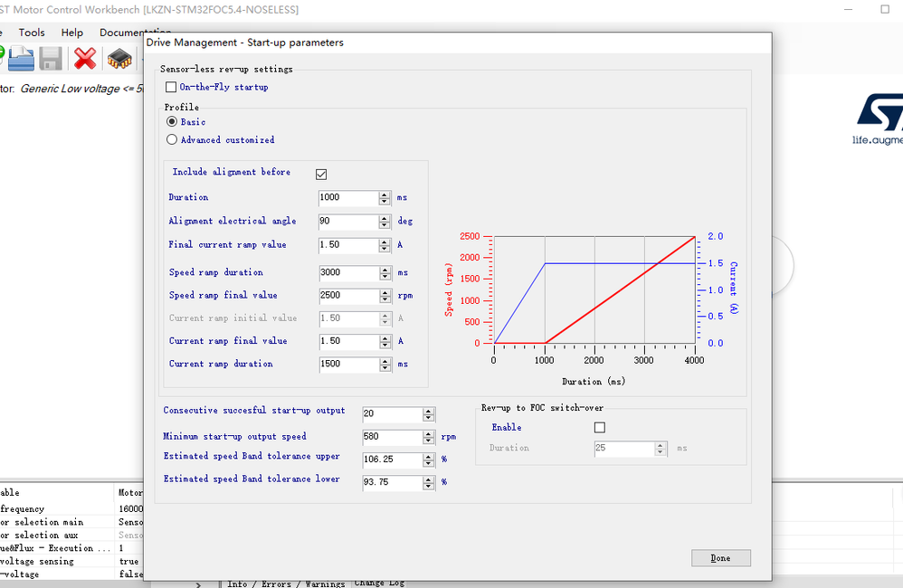This screenshot has width=903, height=588.
Task: Open project using the blue folder icon
Action: point(22,58)
